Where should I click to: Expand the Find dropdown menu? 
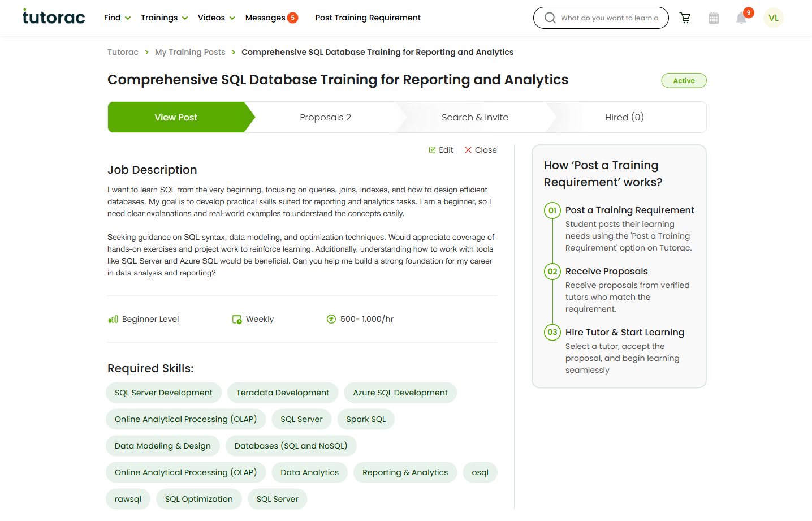click(x=117, y=18)
